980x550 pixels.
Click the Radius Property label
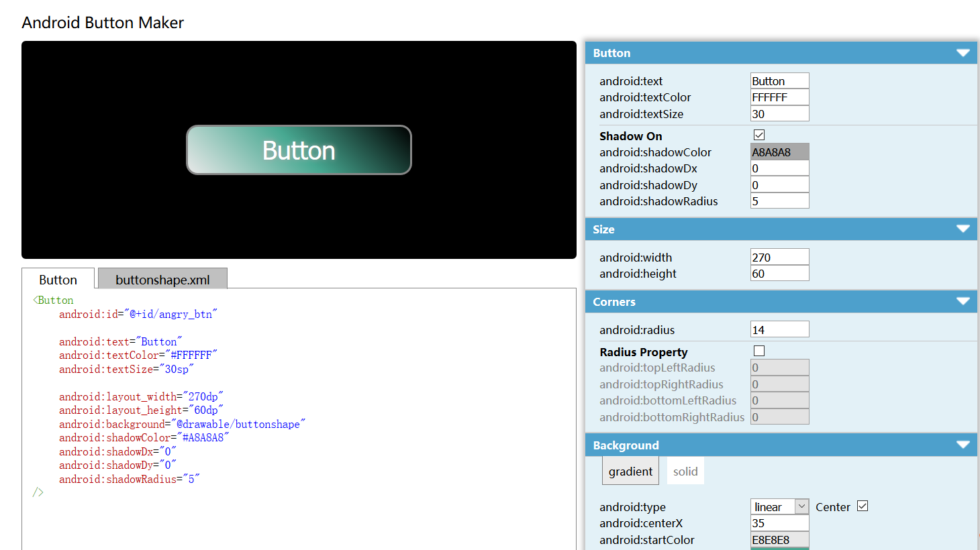tap(643, 352)
